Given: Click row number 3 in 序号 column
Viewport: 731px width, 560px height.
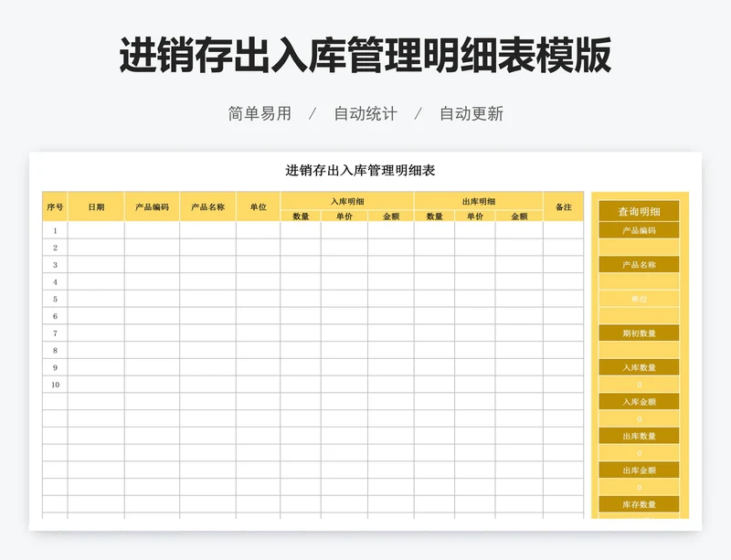Looking at the screenshot, I should (x=55, y=265).
